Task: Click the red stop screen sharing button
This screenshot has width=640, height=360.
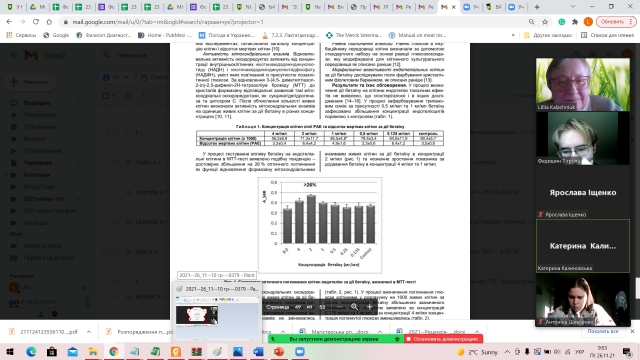Action: tap(443, 339)
